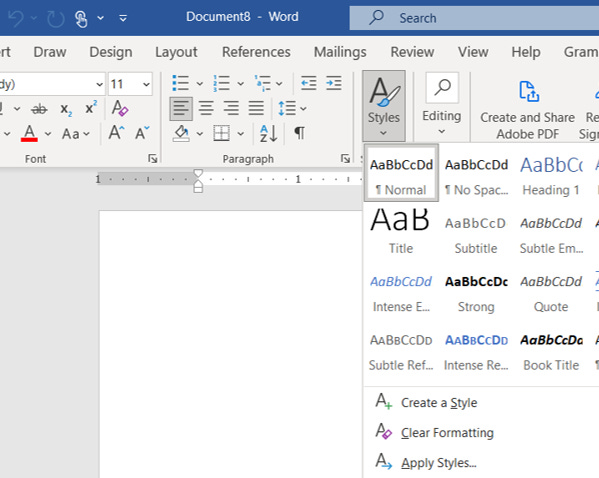
Task: Apply the Title style
Action: (x=401, y=231)
